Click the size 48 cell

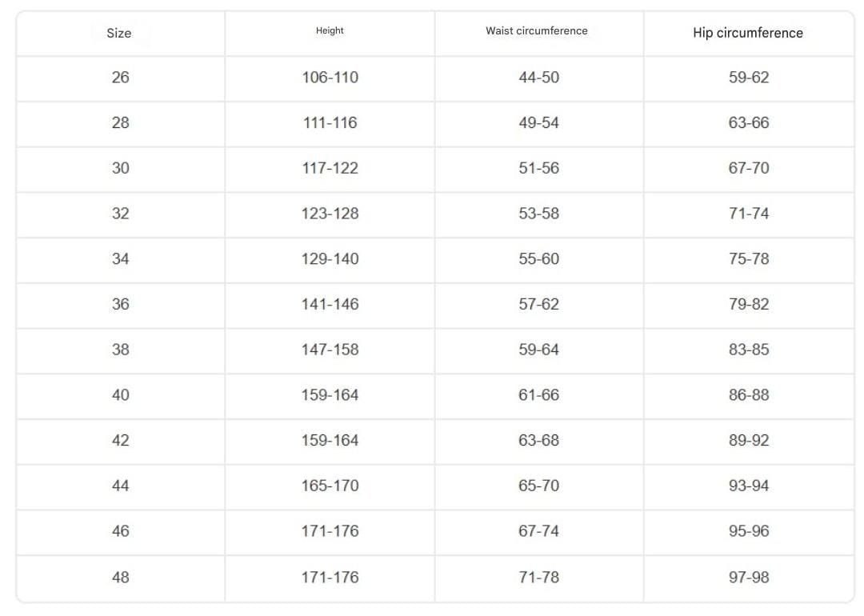(120, 577)
